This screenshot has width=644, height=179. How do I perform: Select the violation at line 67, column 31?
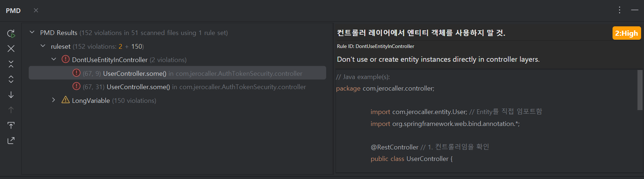(138, 87)
